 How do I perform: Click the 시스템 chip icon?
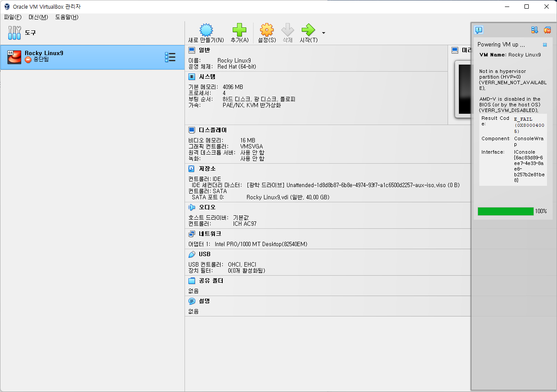[x=192, y=76]
